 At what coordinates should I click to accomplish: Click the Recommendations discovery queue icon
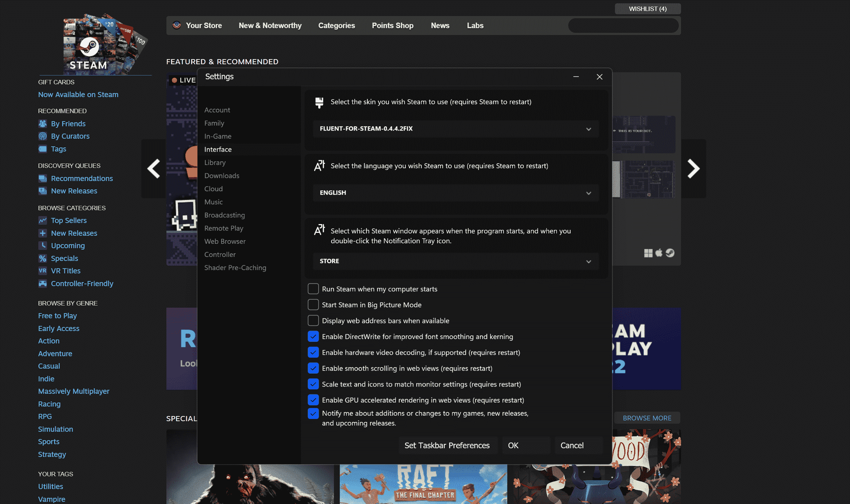43,178
